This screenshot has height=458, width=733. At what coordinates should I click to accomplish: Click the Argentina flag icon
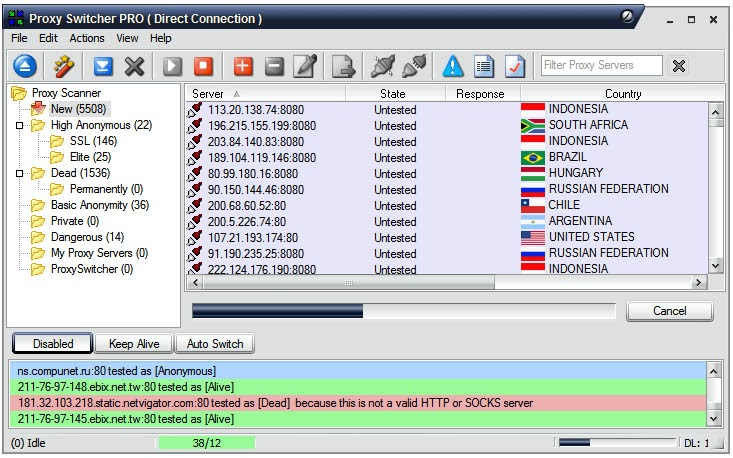(x=533, y=222)
